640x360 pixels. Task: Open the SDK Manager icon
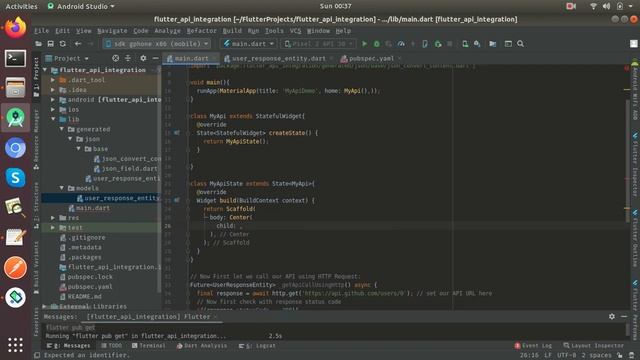click(x=477, y=44)
